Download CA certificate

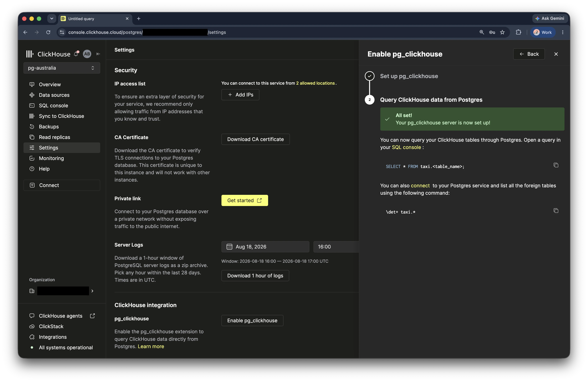coord(255,139)
